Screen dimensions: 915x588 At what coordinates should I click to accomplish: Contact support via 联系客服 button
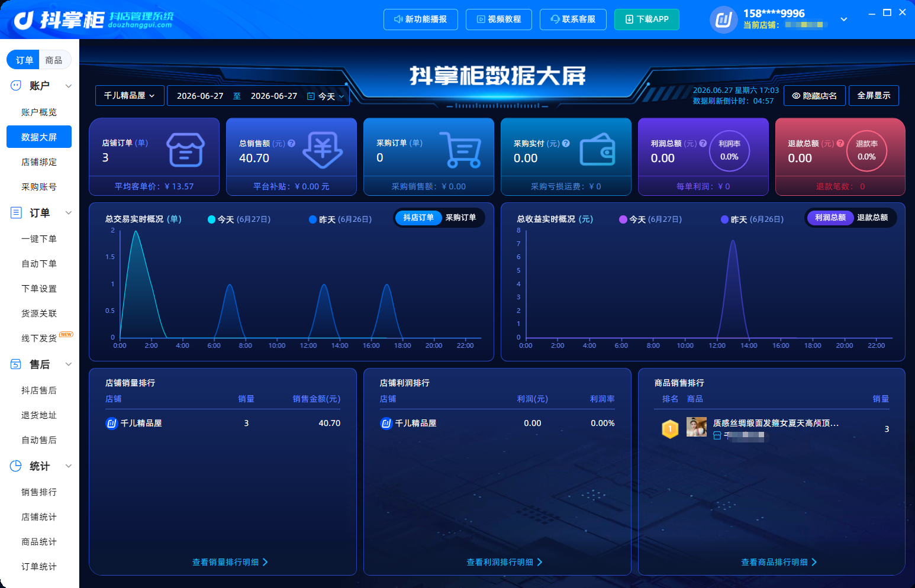[573, 20]
